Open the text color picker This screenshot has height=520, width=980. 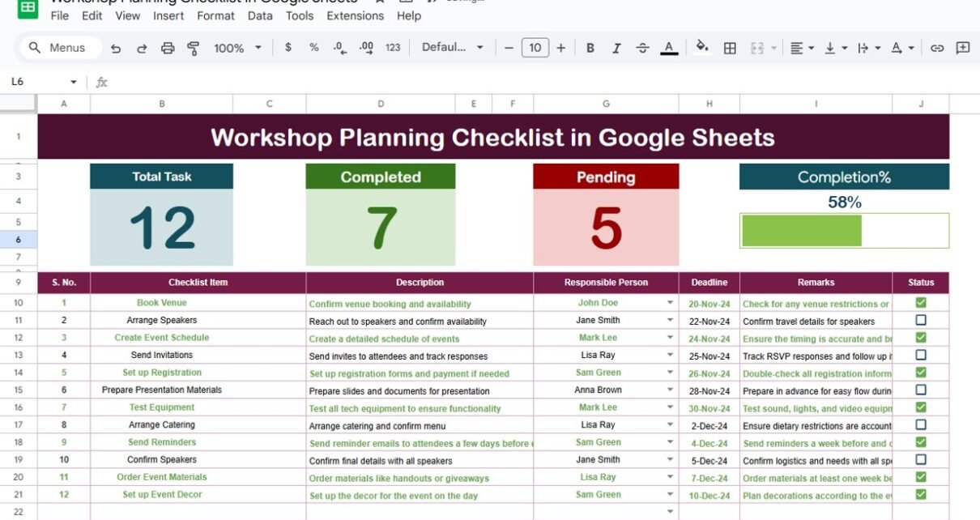pos(669,48)
